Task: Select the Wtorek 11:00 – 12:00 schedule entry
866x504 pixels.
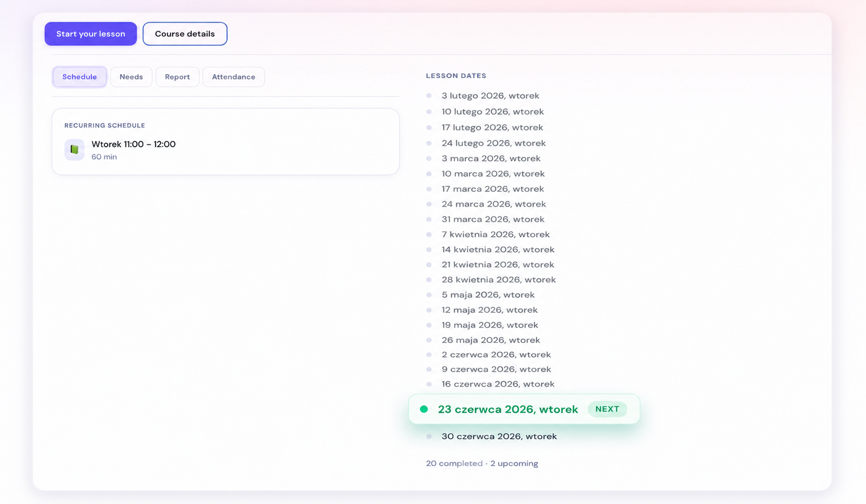Action: (x=133, y=144)
